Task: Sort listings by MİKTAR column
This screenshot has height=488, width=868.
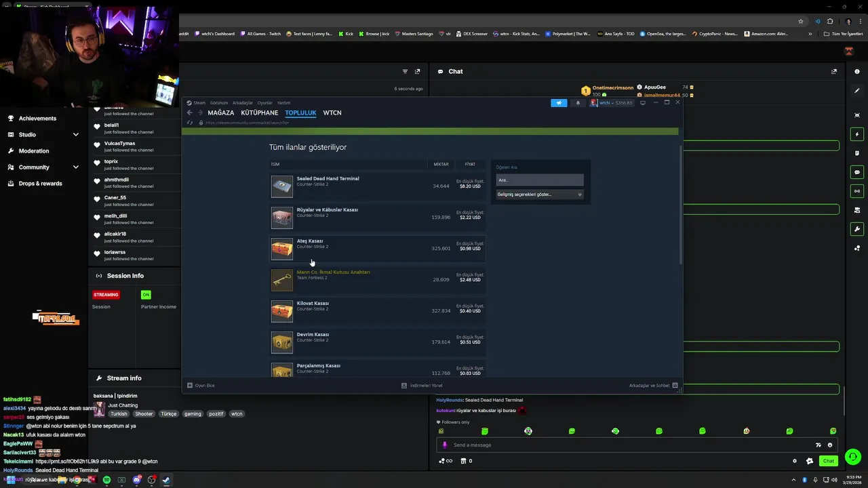Action: 441,164
